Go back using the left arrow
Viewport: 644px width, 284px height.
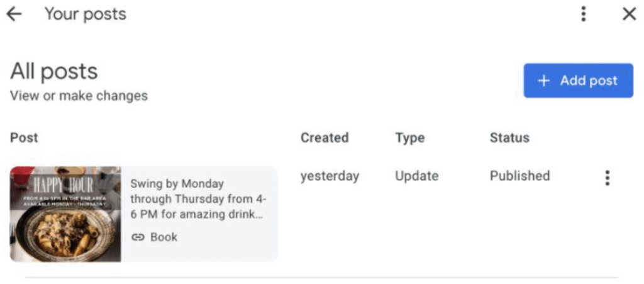click(14, 14)
